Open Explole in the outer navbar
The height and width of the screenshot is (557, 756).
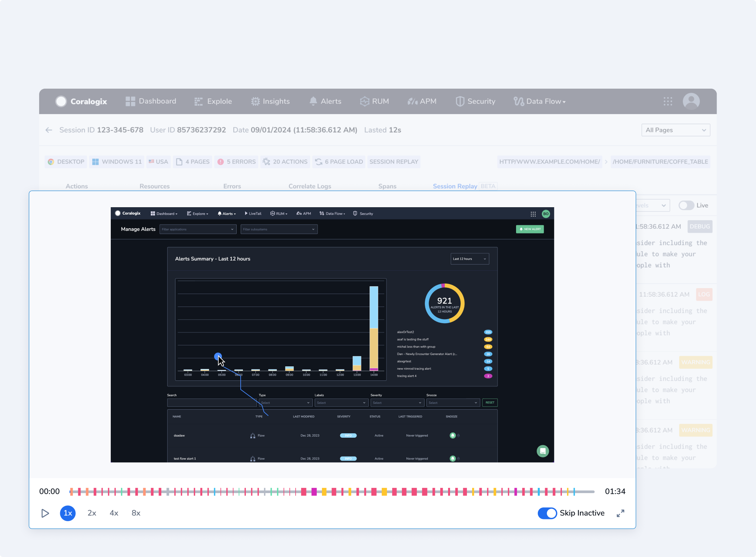coord(213,101)
